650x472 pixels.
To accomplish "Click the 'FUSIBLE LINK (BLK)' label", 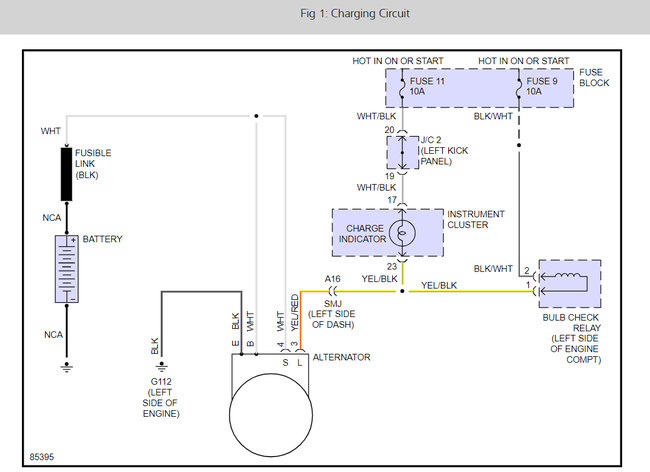I will coord(93,164).
